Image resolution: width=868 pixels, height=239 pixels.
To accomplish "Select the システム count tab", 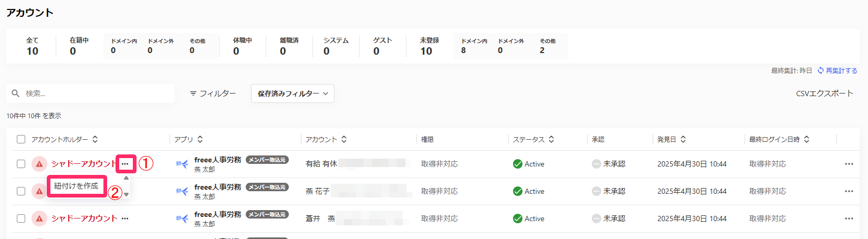I will (336, 46).
